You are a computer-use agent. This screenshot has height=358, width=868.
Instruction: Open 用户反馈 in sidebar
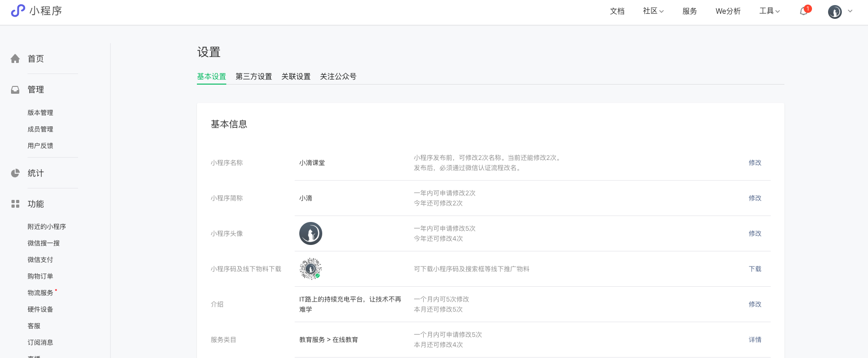40,146
